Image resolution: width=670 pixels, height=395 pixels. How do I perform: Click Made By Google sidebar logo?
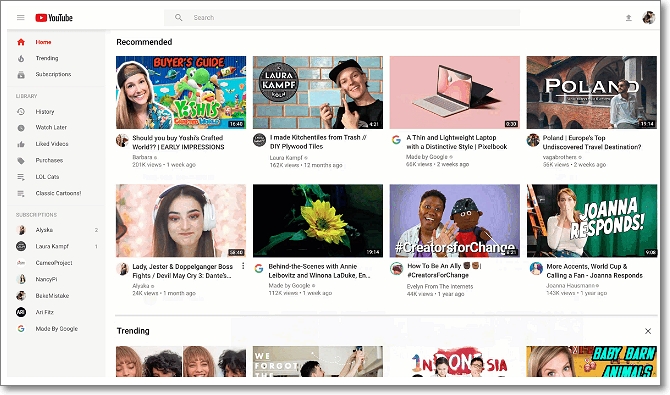coord(21,329)
